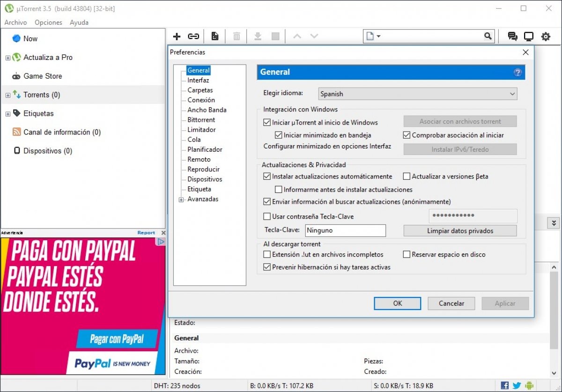Viewport: 562px width, 392px height.
Task: Toggle Iniciar minimizado en bandeja
Action: tap(279, 135)
